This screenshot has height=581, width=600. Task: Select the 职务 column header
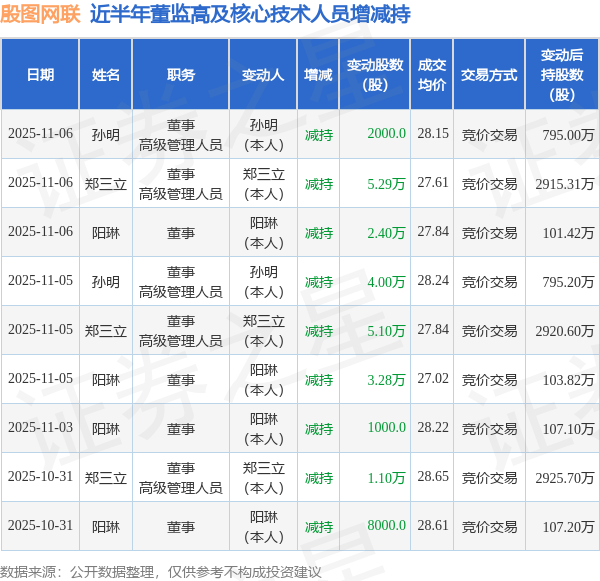(181, 74)
